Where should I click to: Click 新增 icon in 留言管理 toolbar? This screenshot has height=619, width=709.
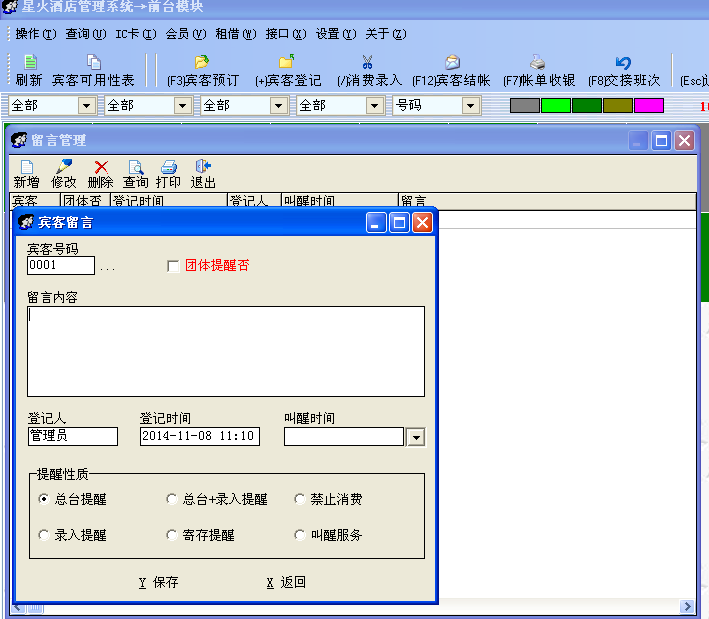pyautogui.click(x=27, y=168)
